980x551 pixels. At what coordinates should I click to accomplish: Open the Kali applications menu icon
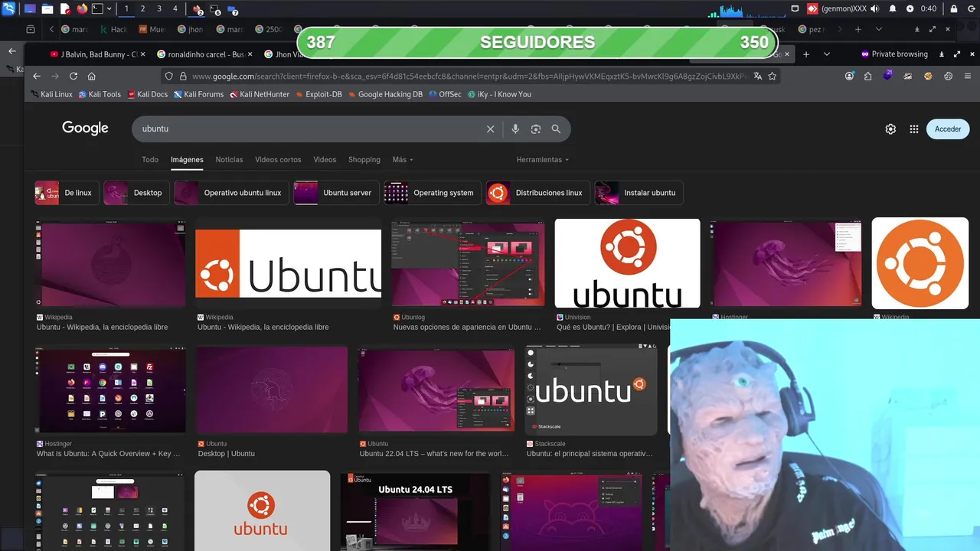[x=9, y=8]
